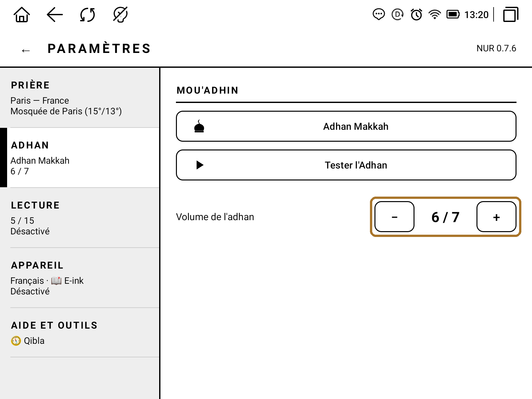Click the 6 / 7 volume value
Screen dimensions: 532x399
(x=445, y=217)
